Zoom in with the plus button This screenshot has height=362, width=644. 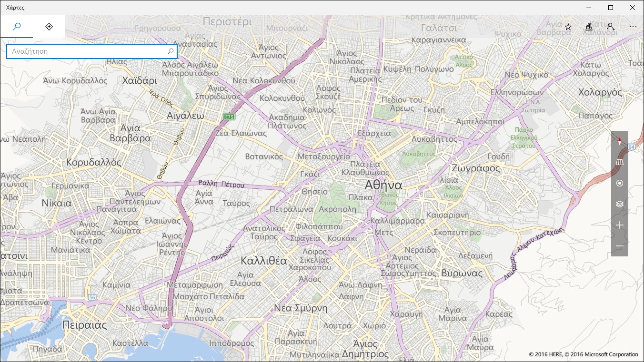tap(620, 225)
